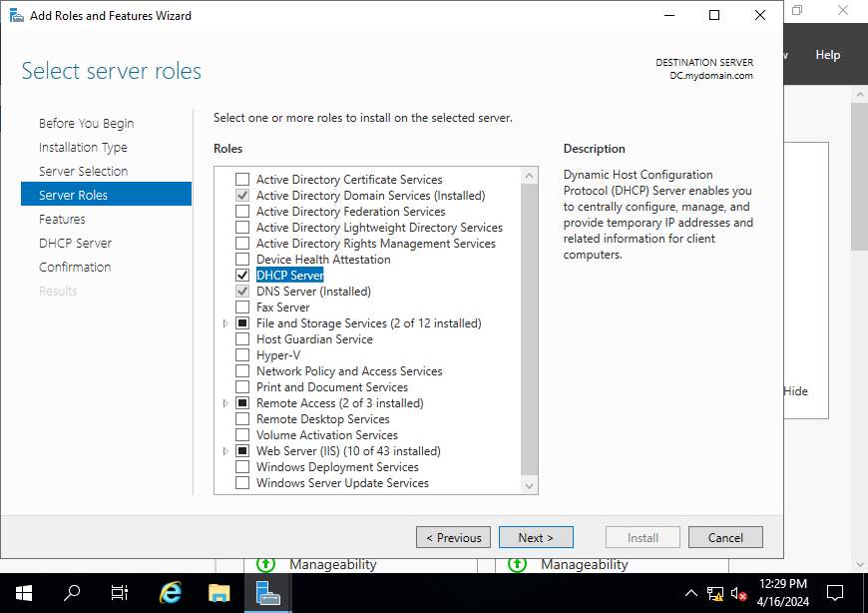Close the Server Manager window
The height and width of the screenshot is (613, 868).
(x=842, y=10)
